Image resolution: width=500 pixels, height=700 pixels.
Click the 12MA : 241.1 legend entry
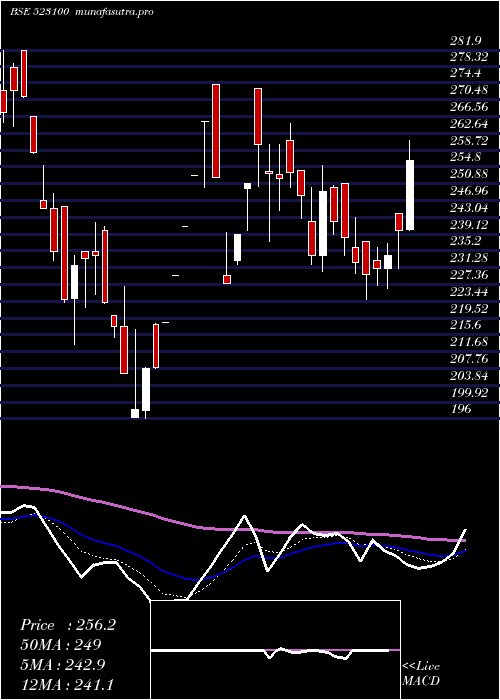point(67,684)
